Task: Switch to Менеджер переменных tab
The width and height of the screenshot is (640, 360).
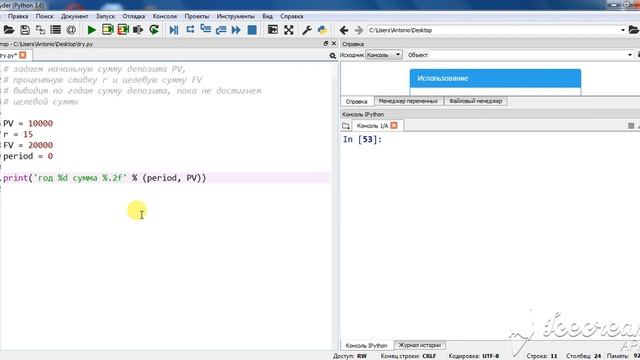Action: pos(408,101)
